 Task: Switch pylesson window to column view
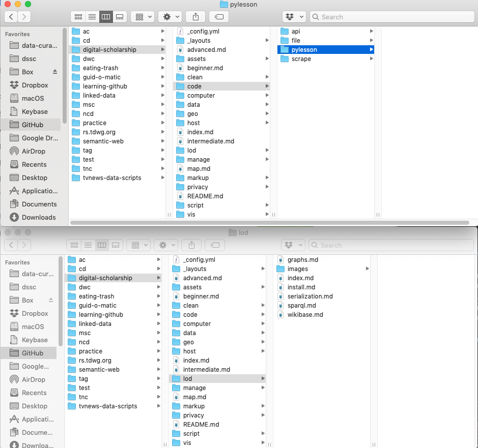click(x=106, y=17)
